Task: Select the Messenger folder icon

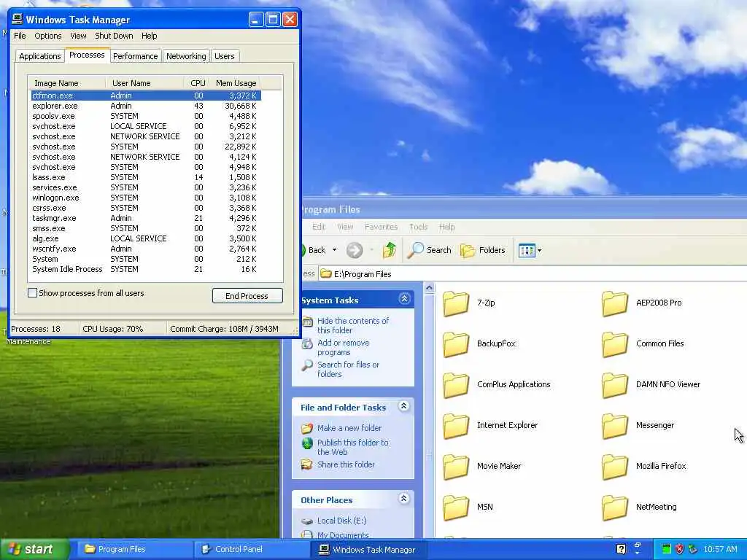Action: coord(614,426)
